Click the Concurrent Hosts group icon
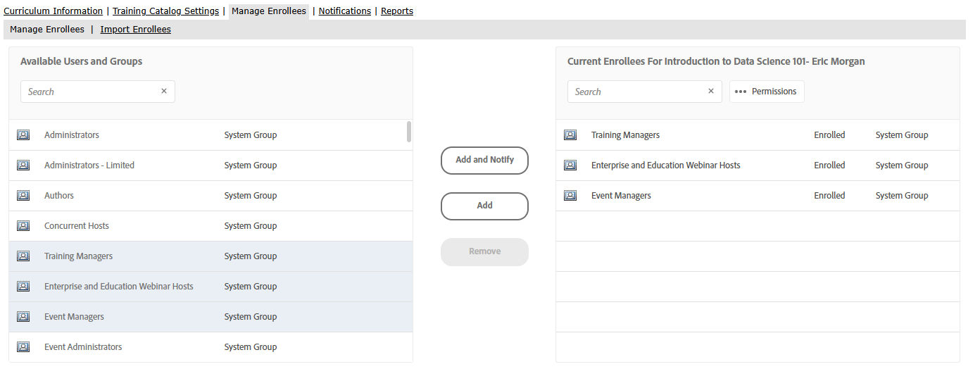This screenshot has width=980, height=369. pos(23,226)
